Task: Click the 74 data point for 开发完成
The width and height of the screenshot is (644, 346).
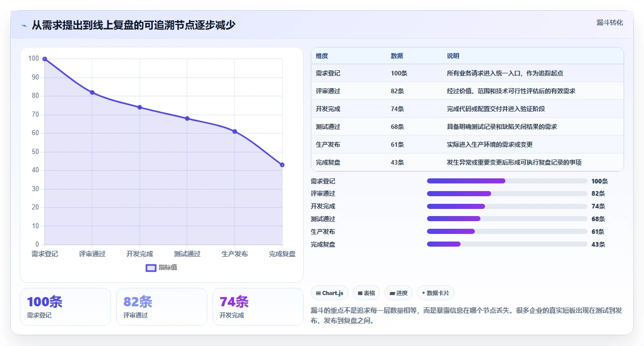Action: click(x=140, y=107)
